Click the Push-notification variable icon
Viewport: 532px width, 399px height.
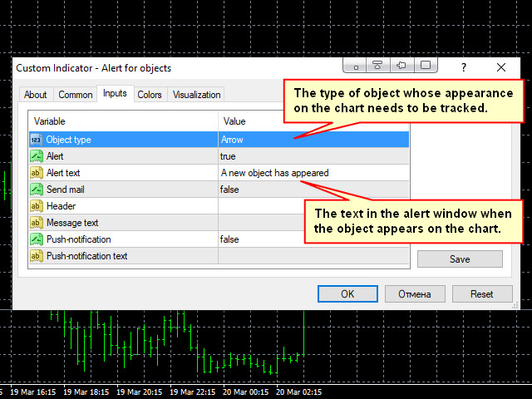click(x=37, y=239)
